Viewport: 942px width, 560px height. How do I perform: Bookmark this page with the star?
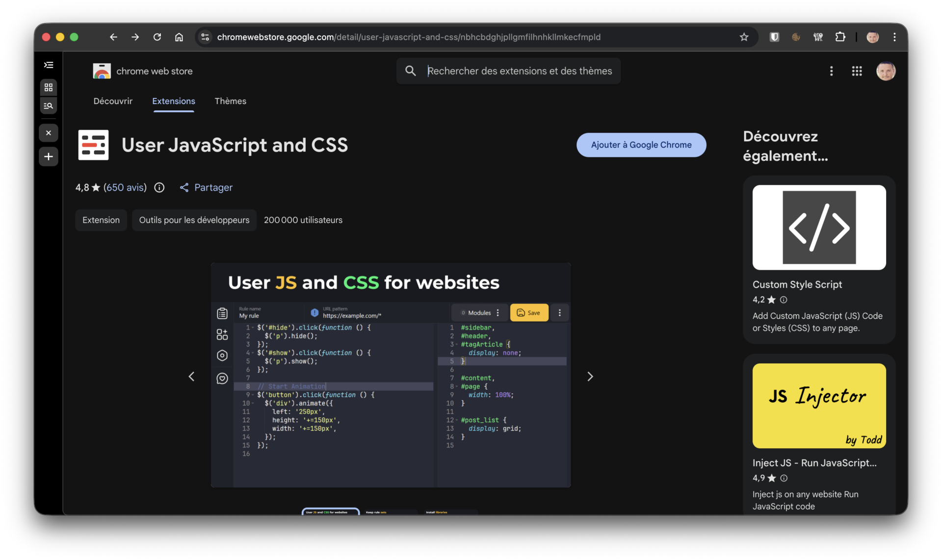(744, 37)
